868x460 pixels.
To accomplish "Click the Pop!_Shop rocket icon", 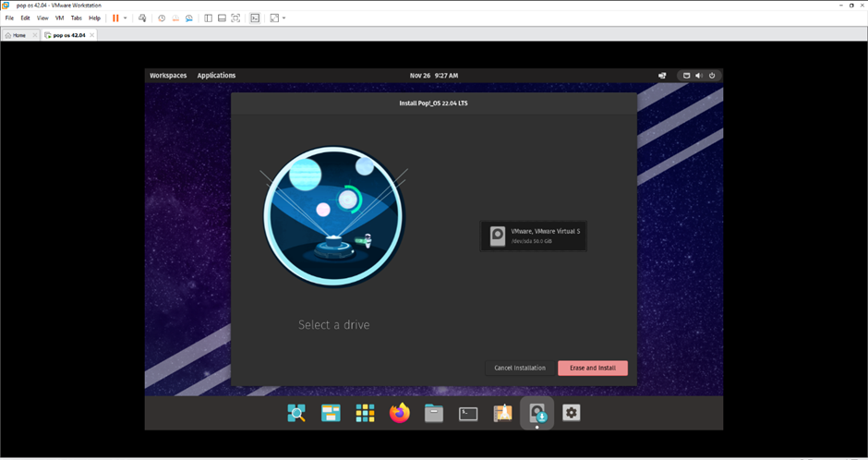I will [x=502, y=413].
